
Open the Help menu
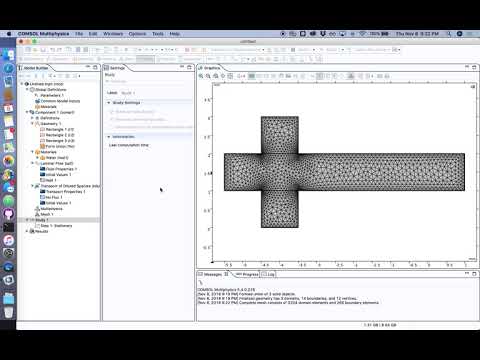coord(175,34)
